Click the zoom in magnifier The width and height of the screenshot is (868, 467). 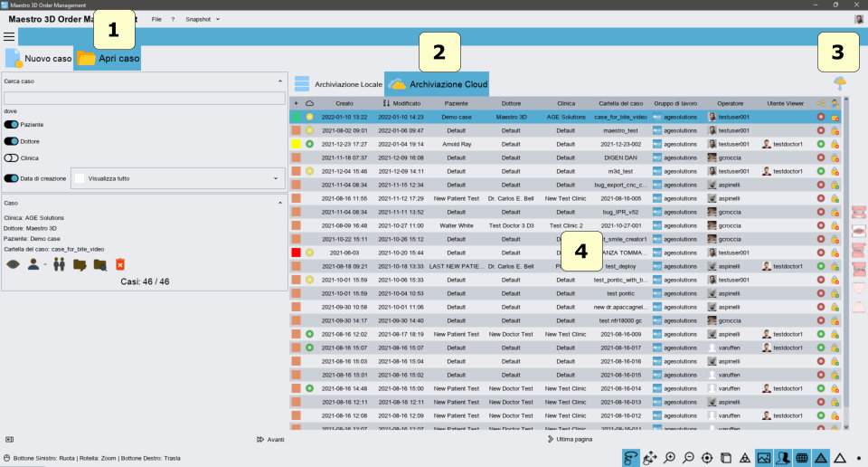tap(669, 458)
